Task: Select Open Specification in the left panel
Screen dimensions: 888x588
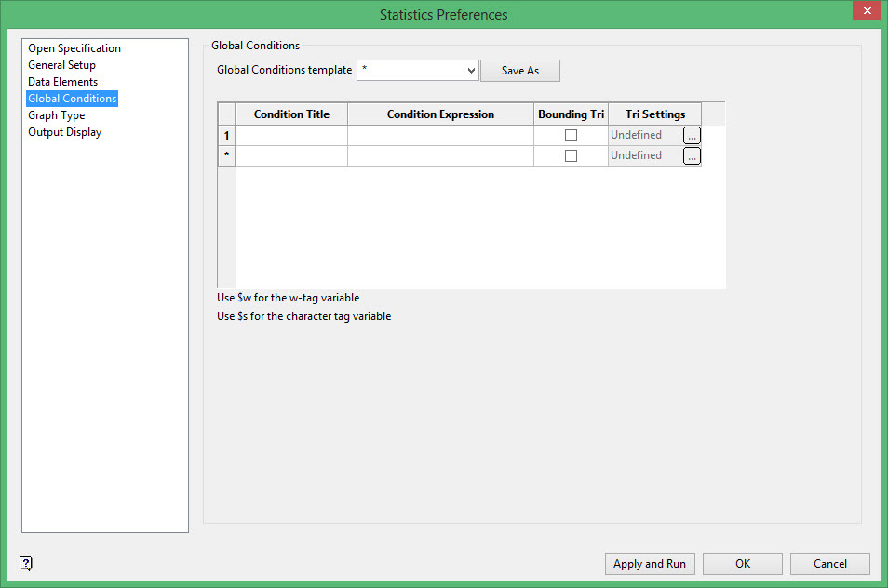Action: click(74, 48)
